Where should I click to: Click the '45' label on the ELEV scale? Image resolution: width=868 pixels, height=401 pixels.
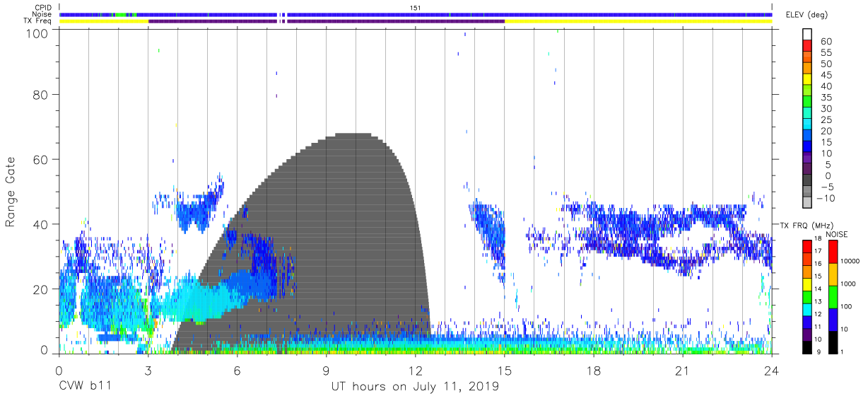(826, 75)
